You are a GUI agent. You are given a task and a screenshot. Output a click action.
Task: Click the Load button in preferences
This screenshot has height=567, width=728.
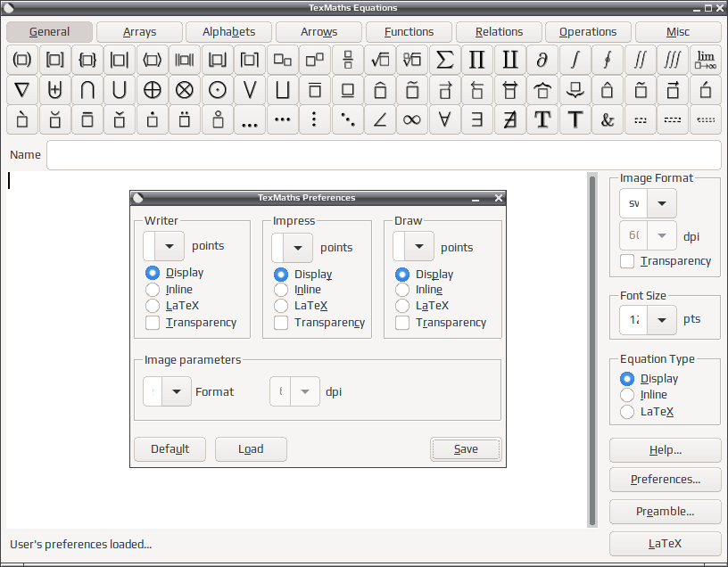point(251,449)
